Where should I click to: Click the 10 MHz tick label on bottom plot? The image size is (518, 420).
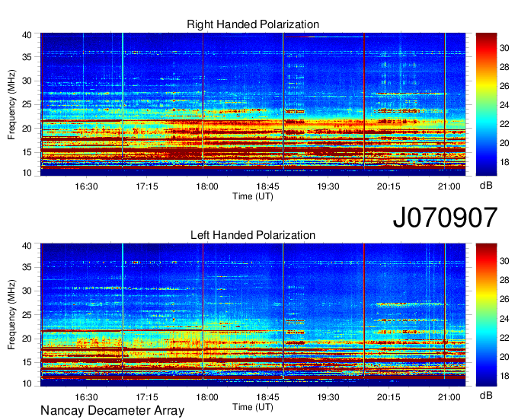(x=27, y=383)
